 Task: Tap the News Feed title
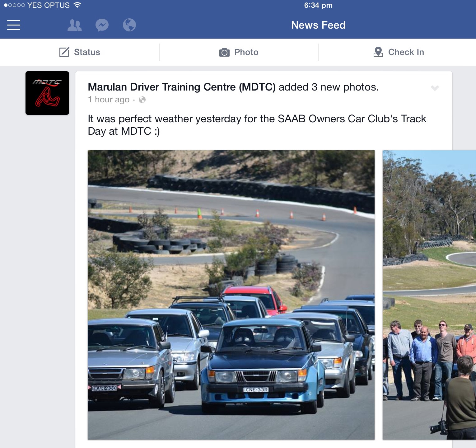click(318, 25)
